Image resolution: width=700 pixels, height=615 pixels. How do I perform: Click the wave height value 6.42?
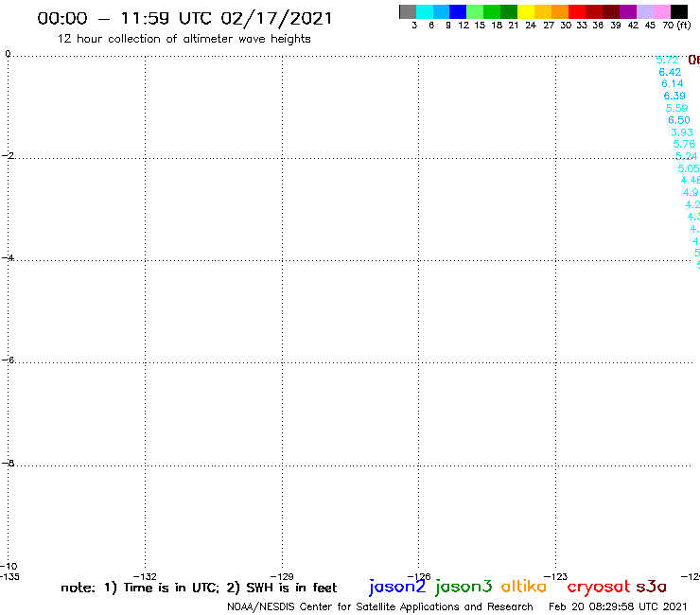point(670,72)
